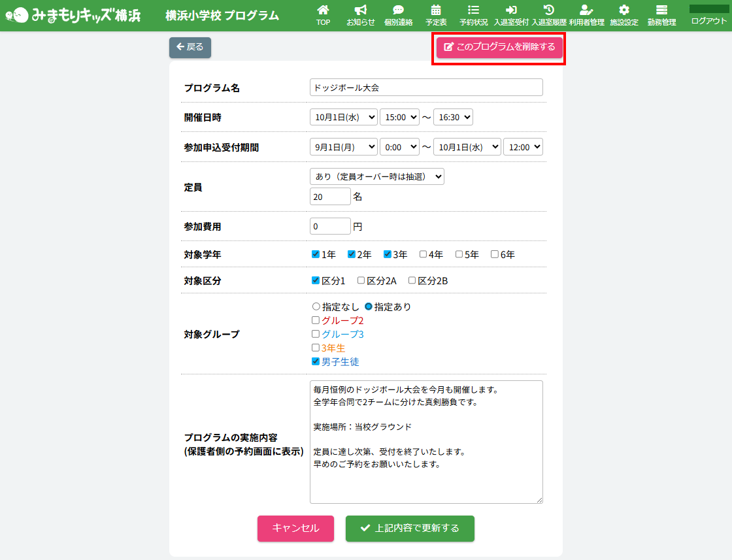Open 施設設定 gear icon
The height and width of the screenshot is (560, 732).
(624, 10)
